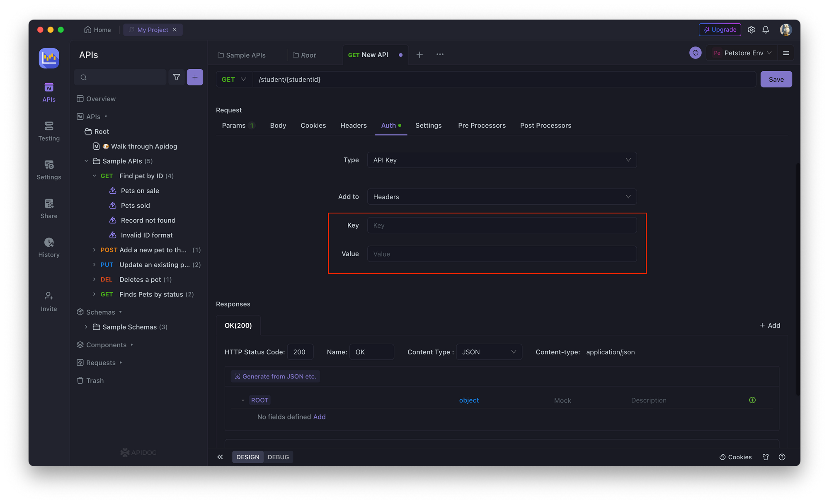Toggle DEBUG mode at bottom bar

pyautogui.click(x=278, y=457)
